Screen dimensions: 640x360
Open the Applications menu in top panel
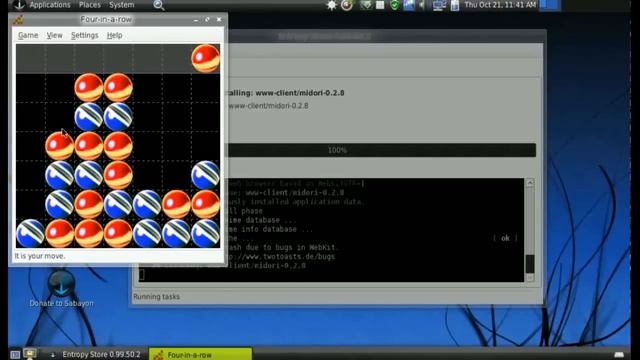coord(50,5)
